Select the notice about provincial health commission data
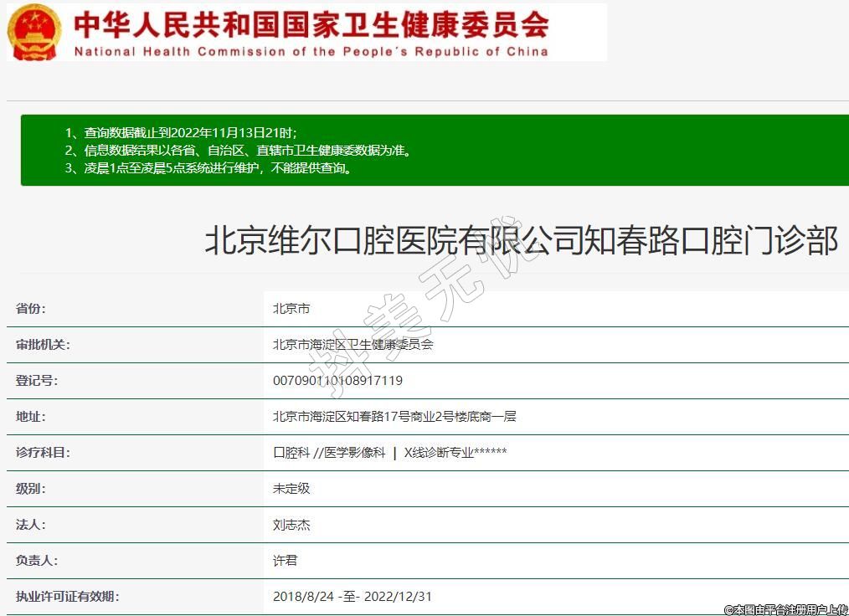The height and width of the screenshot is (616, 849). pos(239,151)
